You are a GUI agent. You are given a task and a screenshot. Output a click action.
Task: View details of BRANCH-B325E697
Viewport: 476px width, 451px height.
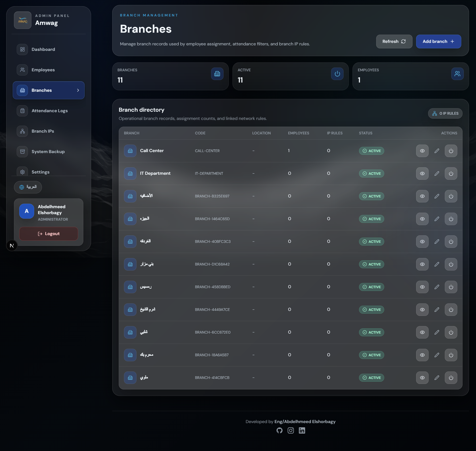tap(422, 196)
